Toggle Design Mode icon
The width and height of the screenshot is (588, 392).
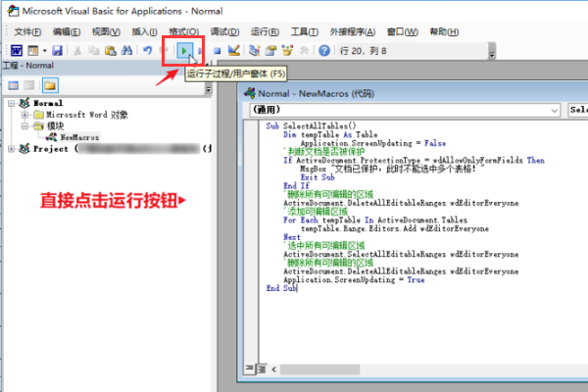point(233,51)
